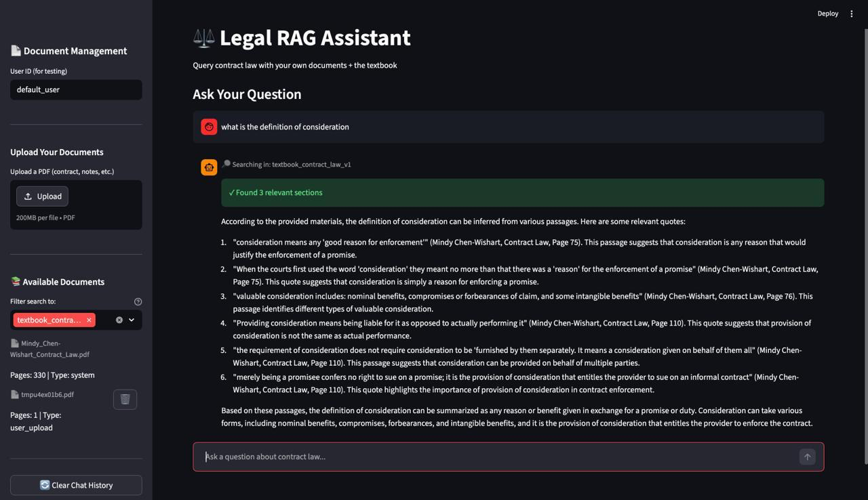The height and width of the screenshot is (500, 868).
Task: Open the filter help tooltip icon
Action: pos(138,301)
